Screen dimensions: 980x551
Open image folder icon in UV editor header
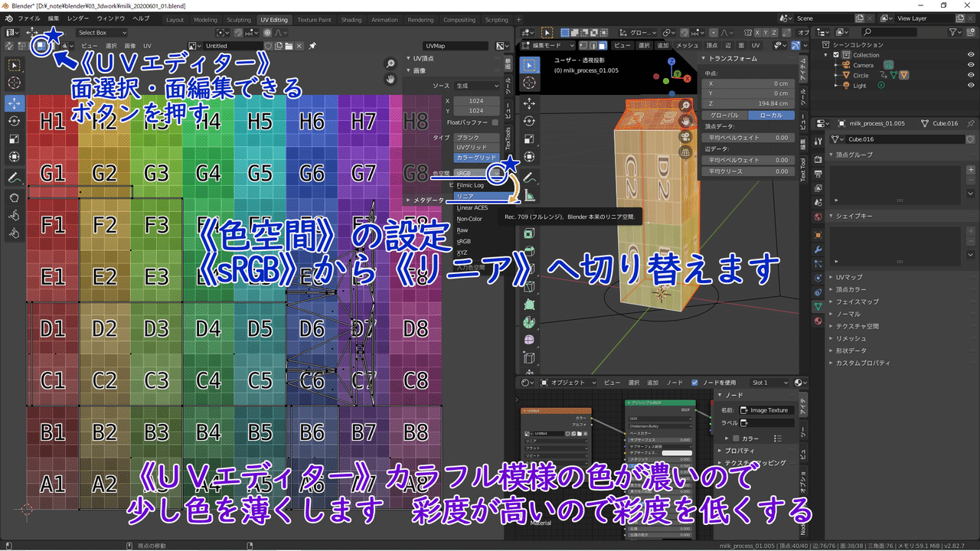pos(289,46)
